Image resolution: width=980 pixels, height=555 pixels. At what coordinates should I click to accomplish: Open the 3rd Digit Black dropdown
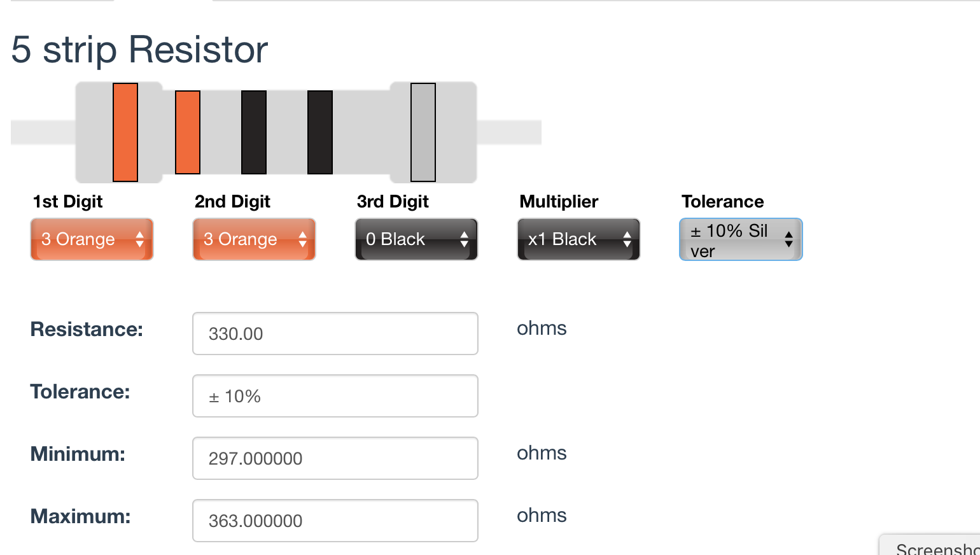(416, 239)
